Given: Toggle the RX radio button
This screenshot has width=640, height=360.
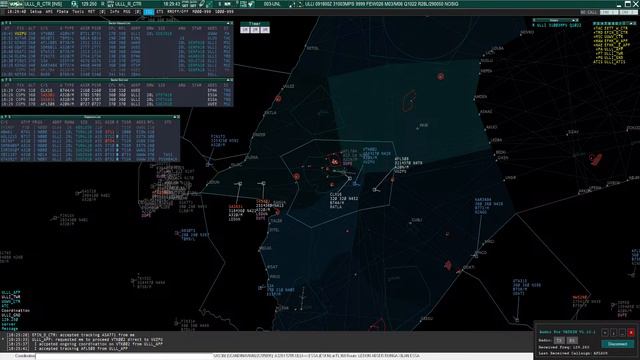Looking at the screenshot, I should pyautogui.click(x=572, y=340).
